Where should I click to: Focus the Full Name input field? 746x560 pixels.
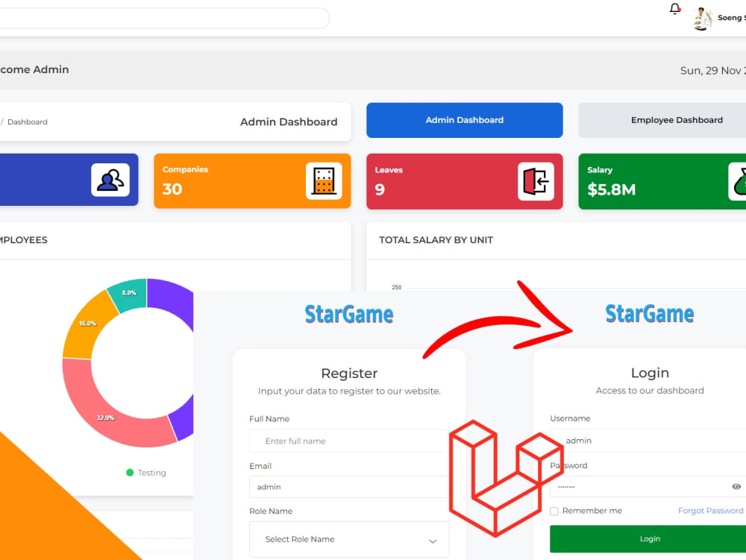[x=349, y=441]
